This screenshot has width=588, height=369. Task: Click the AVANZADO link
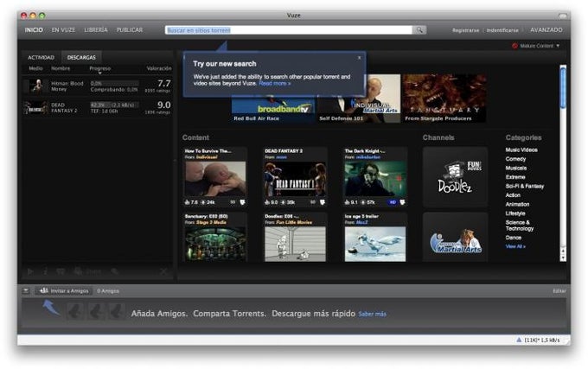546,30
